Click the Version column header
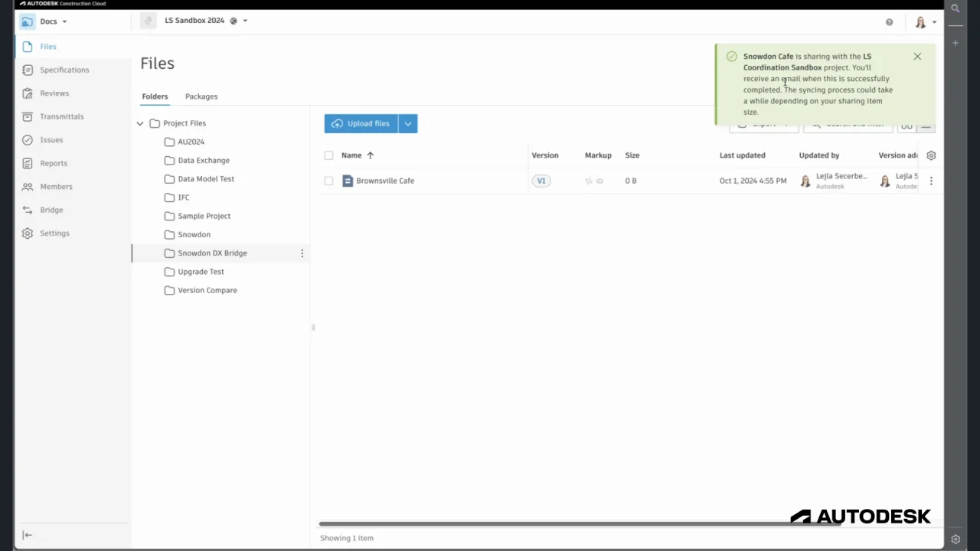Screen dimensions: 980x551 pyautogui.click(x=545, y=155)
